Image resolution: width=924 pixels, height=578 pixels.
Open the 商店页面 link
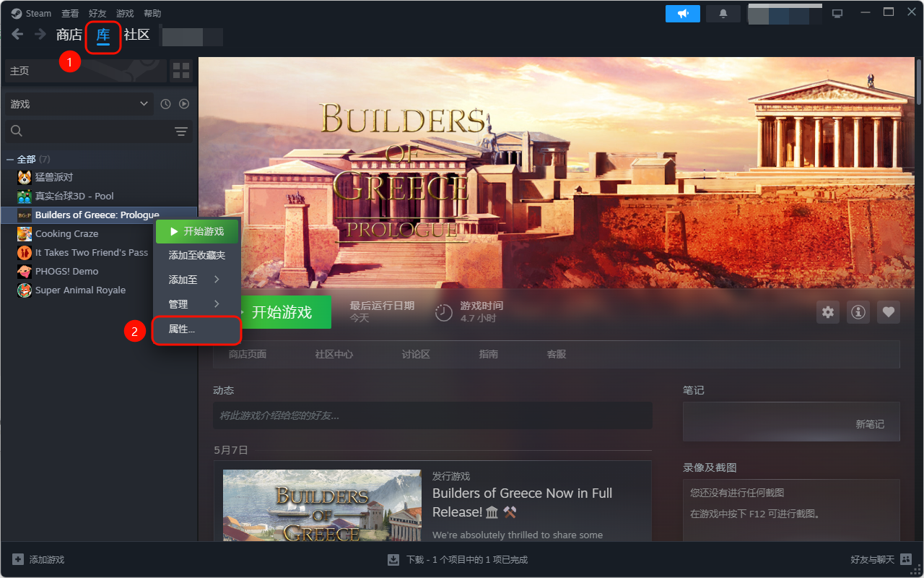[248, 354]
